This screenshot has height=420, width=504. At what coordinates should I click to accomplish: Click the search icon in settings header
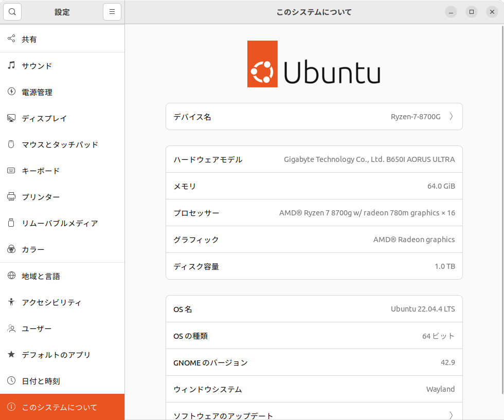click(x=12, y=12)
